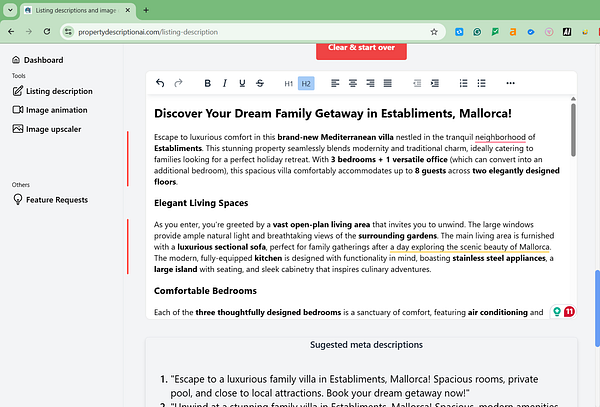Click the Image animation camera icon
The image size is (600, 407).
18,110
